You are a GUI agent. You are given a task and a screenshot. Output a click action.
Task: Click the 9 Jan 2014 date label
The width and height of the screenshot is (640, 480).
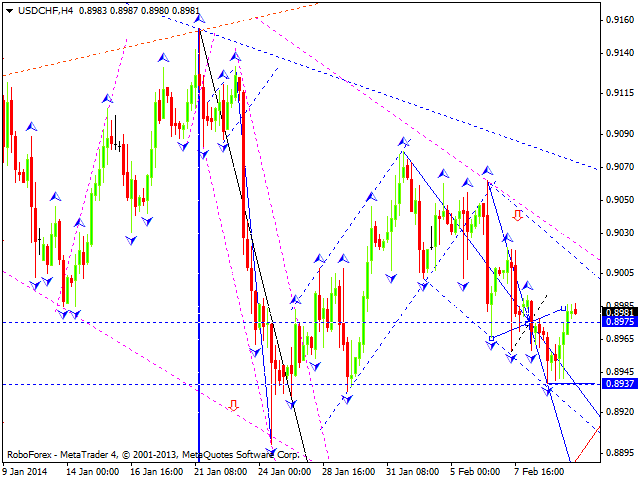[x=24, y=471]
